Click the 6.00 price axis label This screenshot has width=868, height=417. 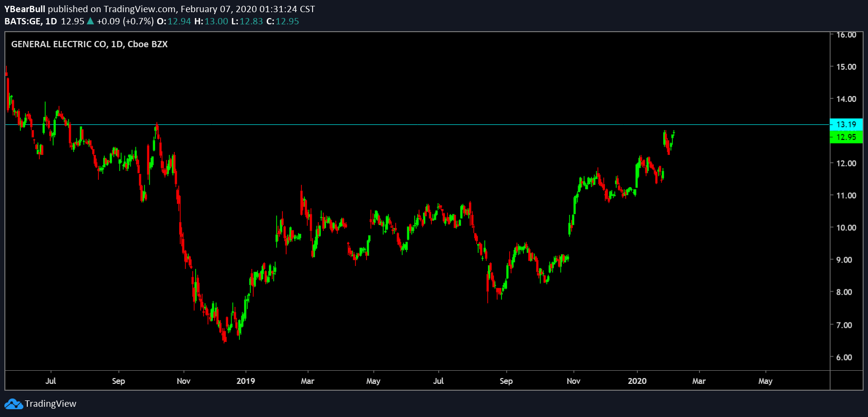click(844, 357)
